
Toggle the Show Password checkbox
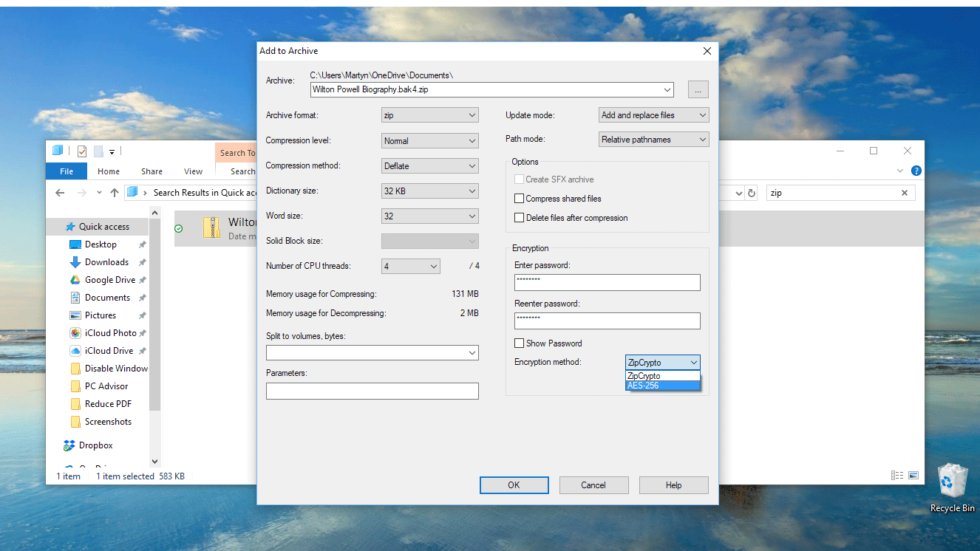pos(520,343)
